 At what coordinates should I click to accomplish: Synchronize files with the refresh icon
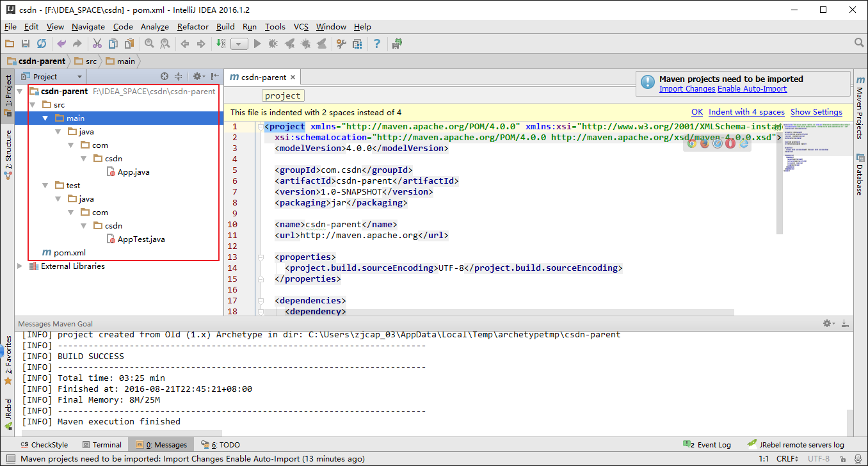tap(42, 44)
